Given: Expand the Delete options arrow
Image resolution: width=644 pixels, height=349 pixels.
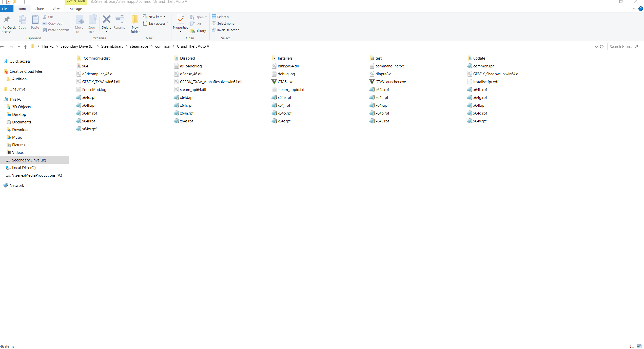Looking at the screenshot, I should 106,31.
